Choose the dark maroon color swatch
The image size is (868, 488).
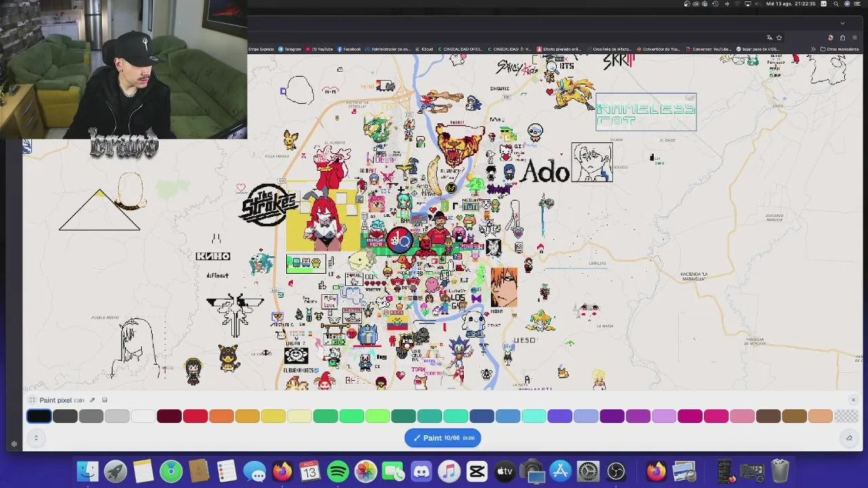[169, 416]
